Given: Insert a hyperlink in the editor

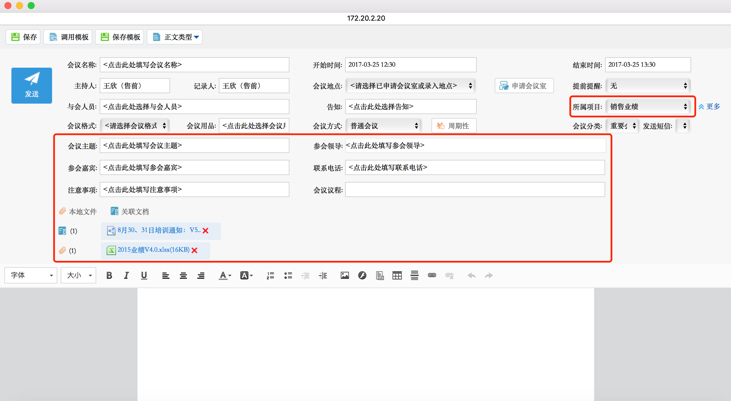Looking at the screenshot, I should [x=432, y=276].
